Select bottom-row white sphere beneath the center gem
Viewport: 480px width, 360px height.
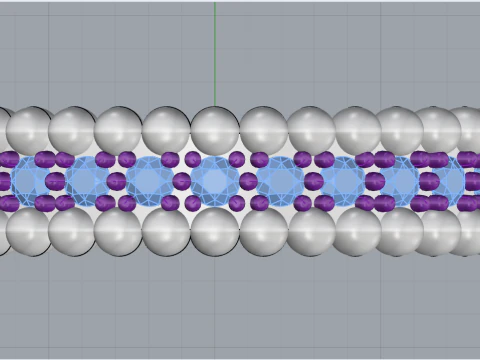click(215, 231)
